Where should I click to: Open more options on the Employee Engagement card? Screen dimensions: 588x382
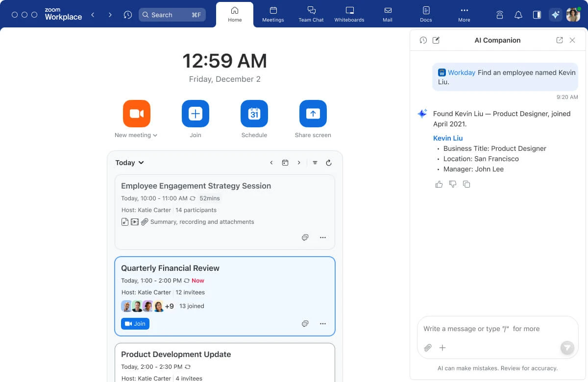coord(323,238)
